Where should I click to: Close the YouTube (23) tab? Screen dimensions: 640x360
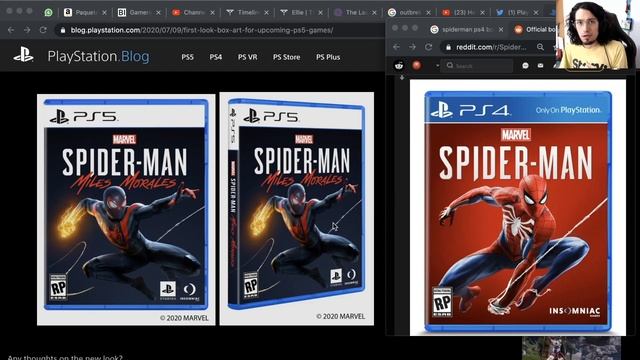click(x=482, y=13)
